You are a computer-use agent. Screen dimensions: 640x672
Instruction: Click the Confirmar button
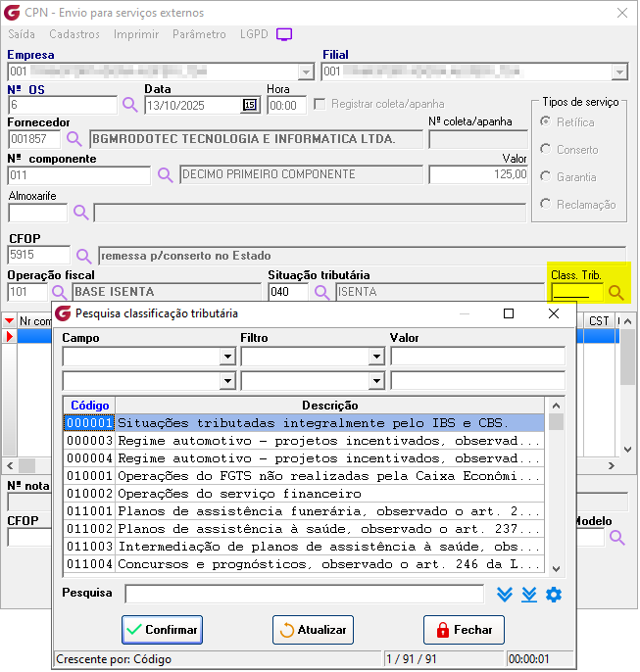[x=162, y=630]
